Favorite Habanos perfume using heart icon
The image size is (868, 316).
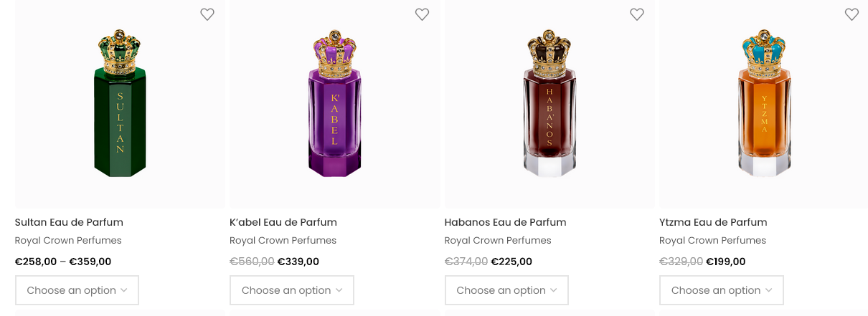[x=637, y=14]
